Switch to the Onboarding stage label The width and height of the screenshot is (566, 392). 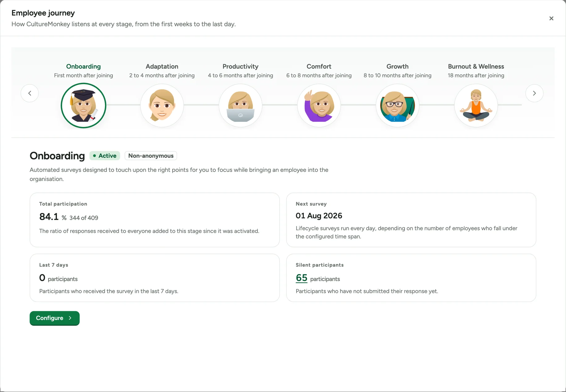83,66
